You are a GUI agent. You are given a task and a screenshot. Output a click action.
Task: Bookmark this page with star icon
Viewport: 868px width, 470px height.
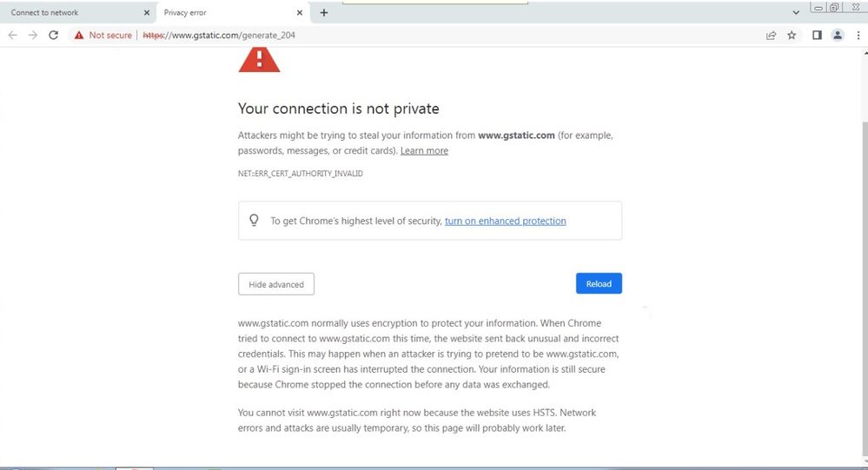792,36
